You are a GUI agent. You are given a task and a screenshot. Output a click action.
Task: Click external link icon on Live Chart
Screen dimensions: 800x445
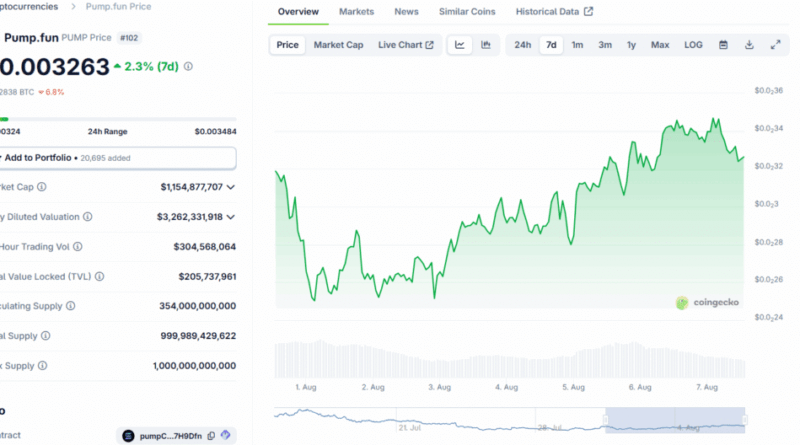click(430, 45)
